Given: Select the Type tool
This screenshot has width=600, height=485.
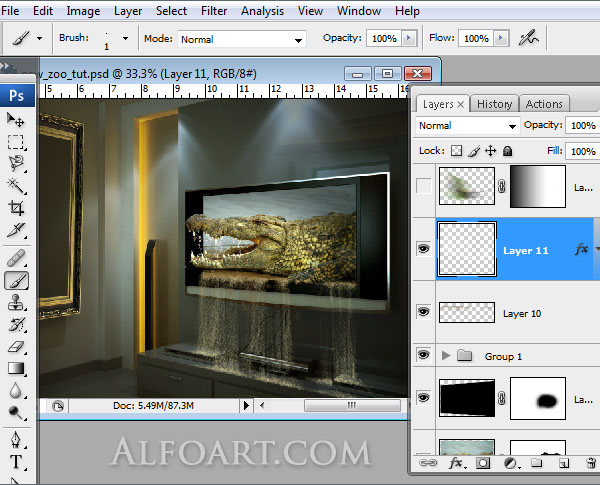Looking at the screenshot, I should [x=16, y=462].
